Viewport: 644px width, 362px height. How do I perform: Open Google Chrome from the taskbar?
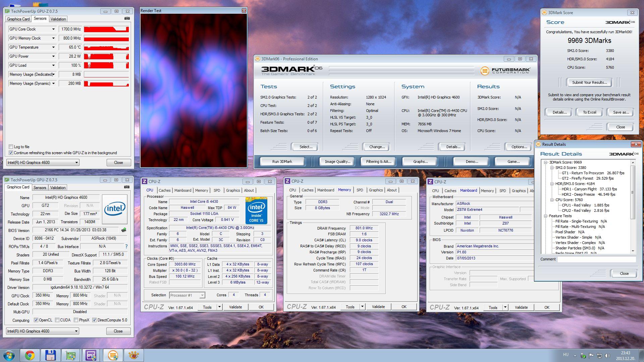pos(30,355)
